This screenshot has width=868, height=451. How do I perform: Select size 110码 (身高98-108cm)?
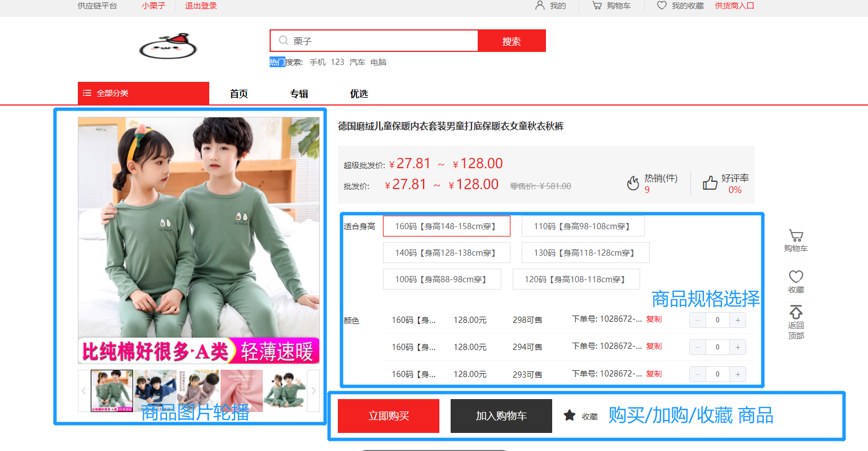582,226
